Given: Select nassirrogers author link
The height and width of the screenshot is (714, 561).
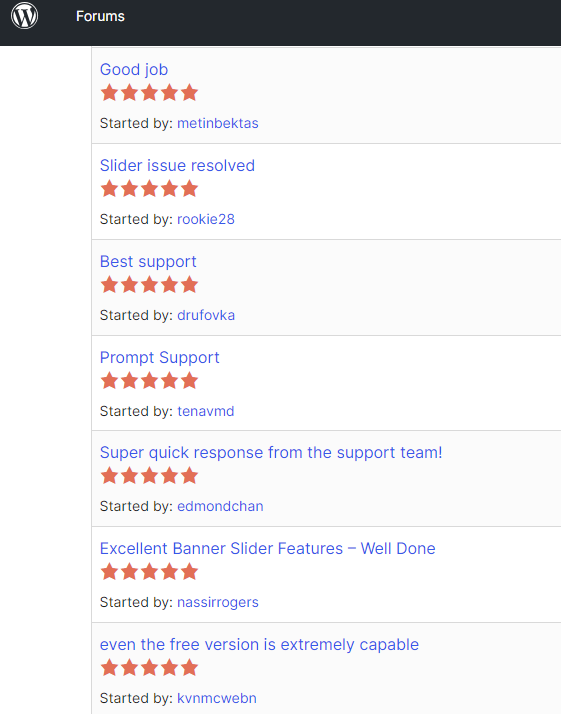Looking at the screenshot, I should tap(218, 603).
